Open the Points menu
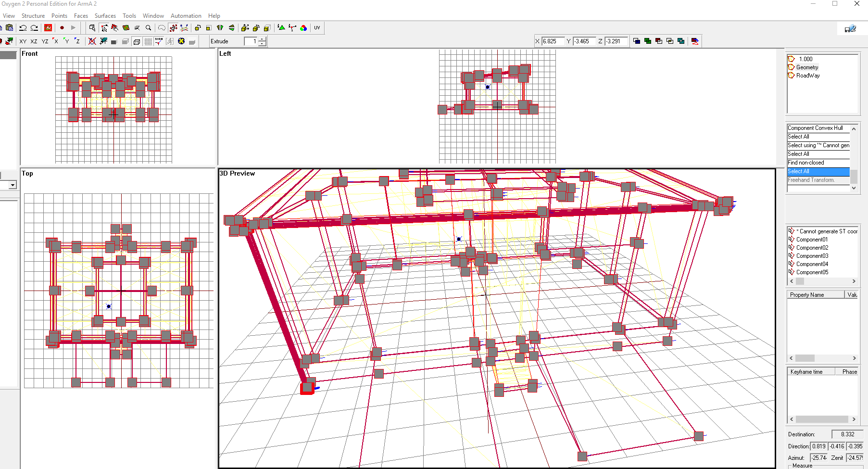 (x=60, y=16)
